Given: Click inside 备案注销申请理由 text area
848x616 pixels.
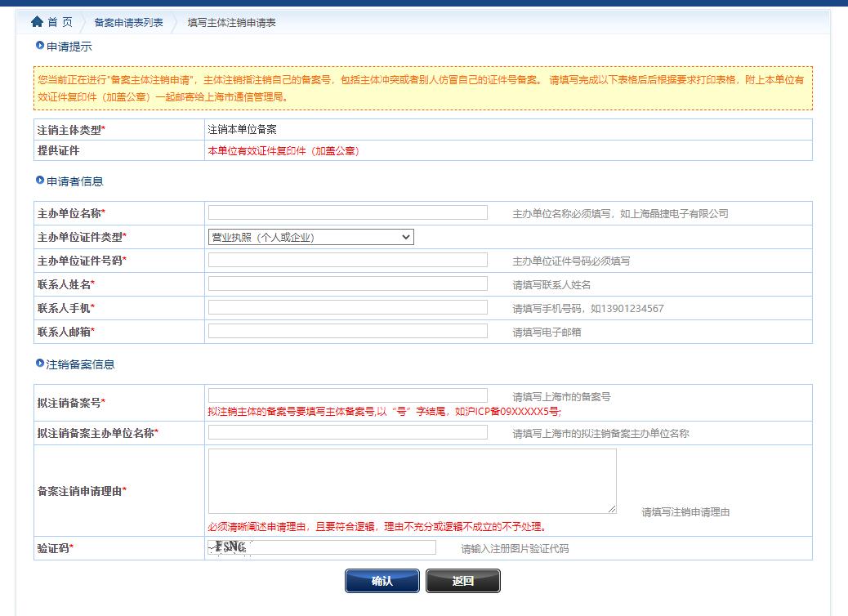Looking at the screenshot, I should pyautogui.click(x=412, y=480).
